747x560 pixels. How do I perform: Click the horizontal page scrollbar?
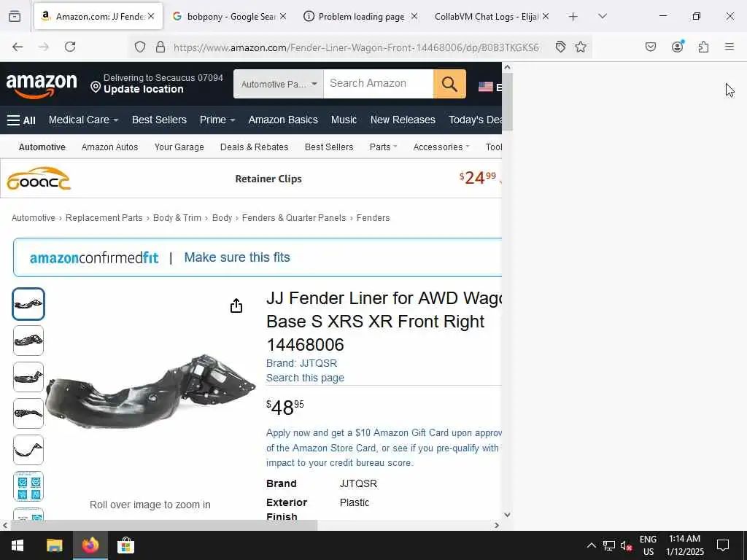[164, 525]
